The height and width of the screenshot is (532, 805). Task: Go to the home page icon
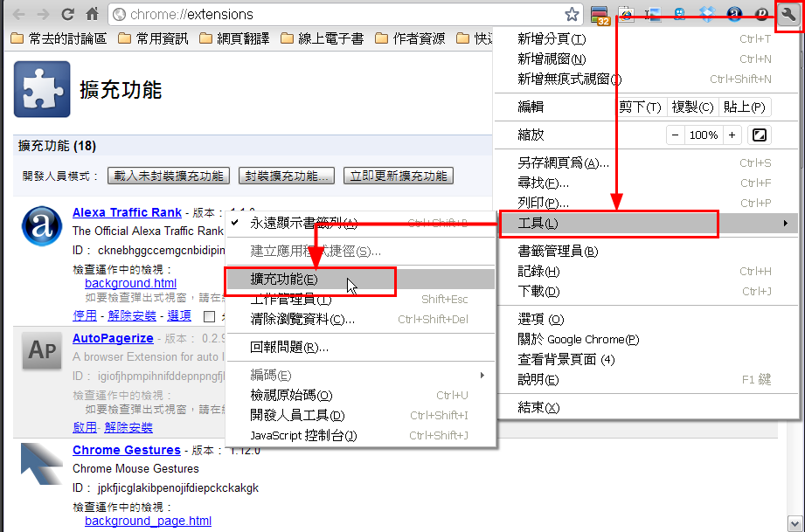93,14
